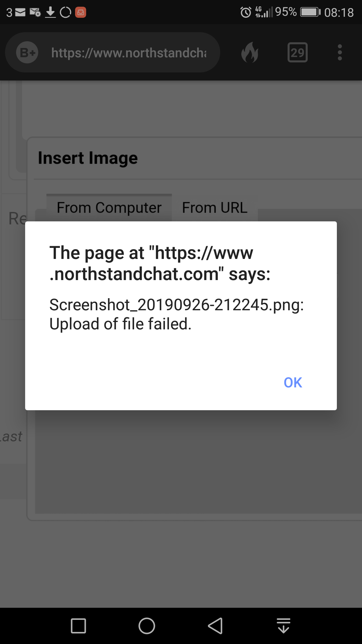This screenshot has height=644, width=362.
Task: Switch to the From URL tab
Action: point(215,208)
